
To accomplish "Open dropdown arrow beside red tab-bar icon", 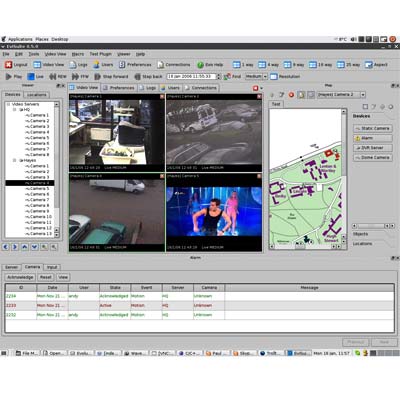I will (x=261, y=88).
